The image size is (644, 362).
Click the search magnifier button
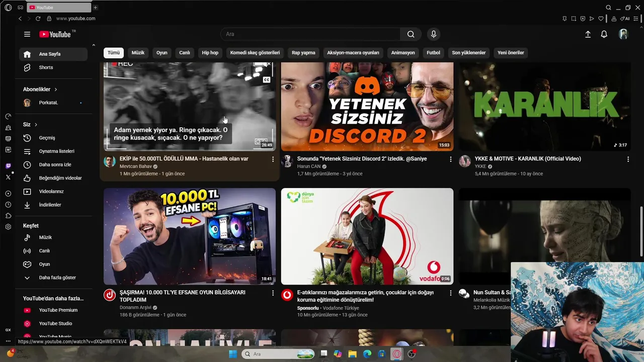tap(411, 34)
